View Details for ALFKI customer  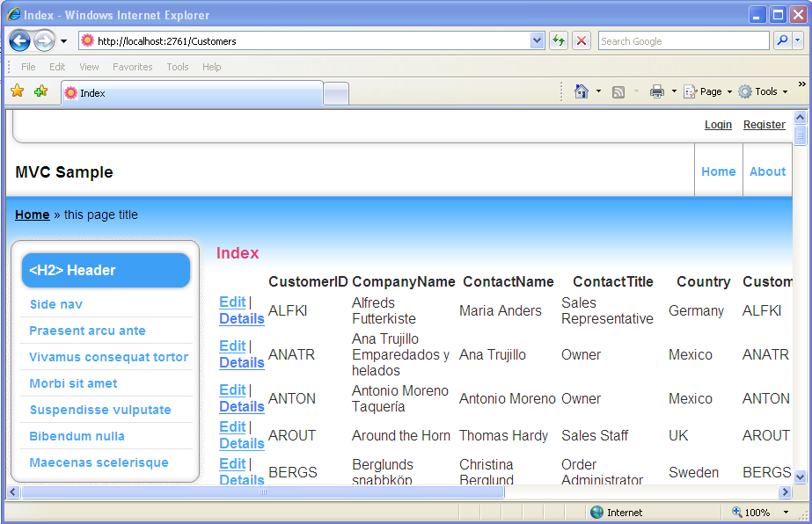(x=242, y=318)
